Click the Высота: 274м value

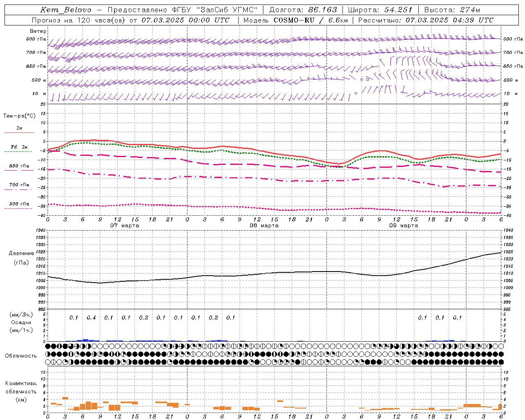(x=452, y=10)
